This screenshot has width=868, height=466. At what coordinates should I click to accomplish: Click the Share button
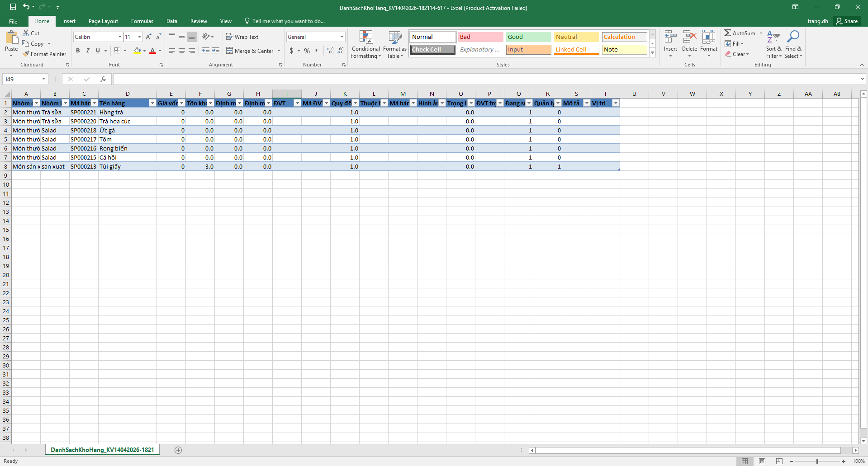point(847,21)
